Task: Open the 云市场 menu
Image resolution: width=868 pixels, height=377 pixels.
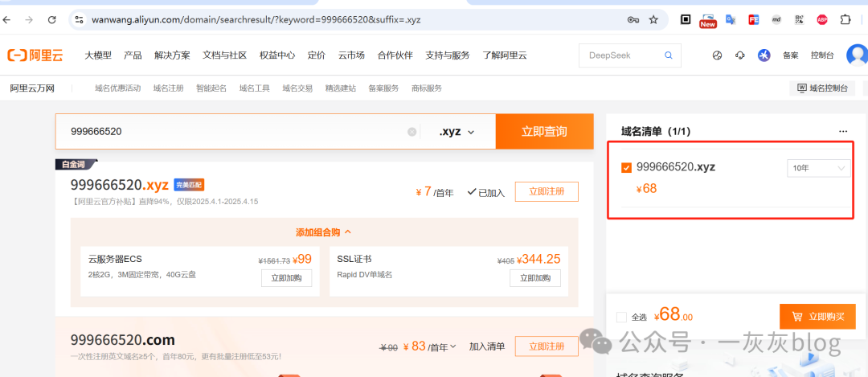Action: [351, 55]
